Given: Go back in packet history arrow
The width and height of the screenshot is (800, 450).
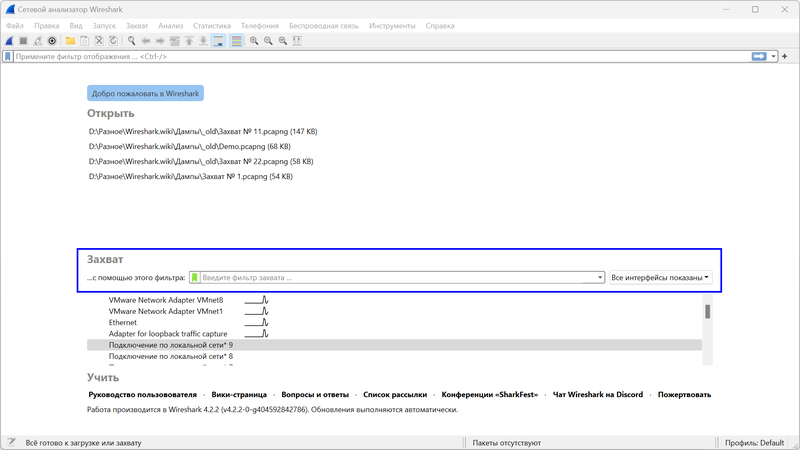Looking at the screenshot, I should point(146,41).
